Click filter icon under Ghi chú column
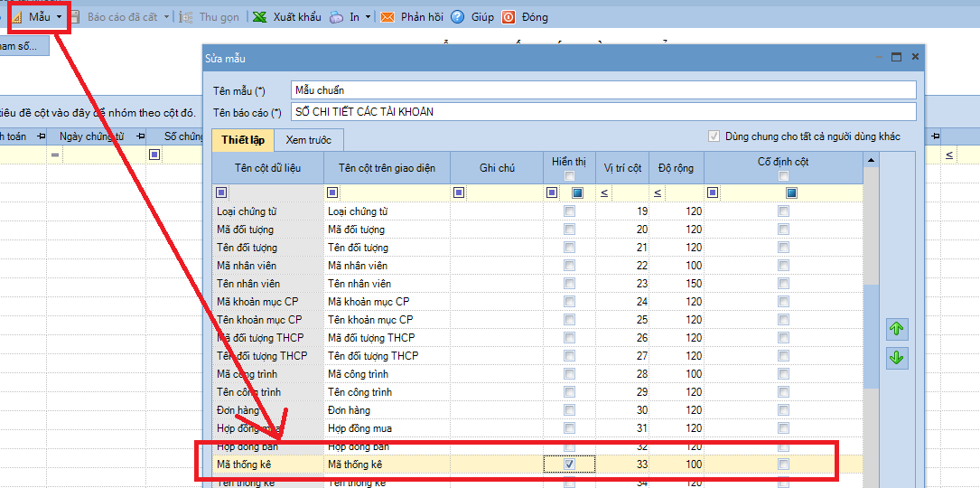The image size is (980, 488). (459, 192)
